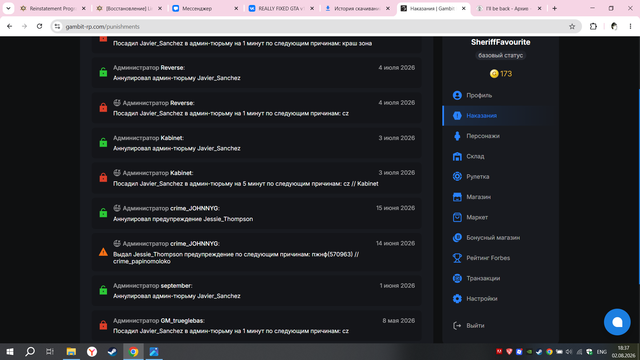Open the Windows Start menu
Viewport: 640px width, 360px height.
(x=10, y=351)
